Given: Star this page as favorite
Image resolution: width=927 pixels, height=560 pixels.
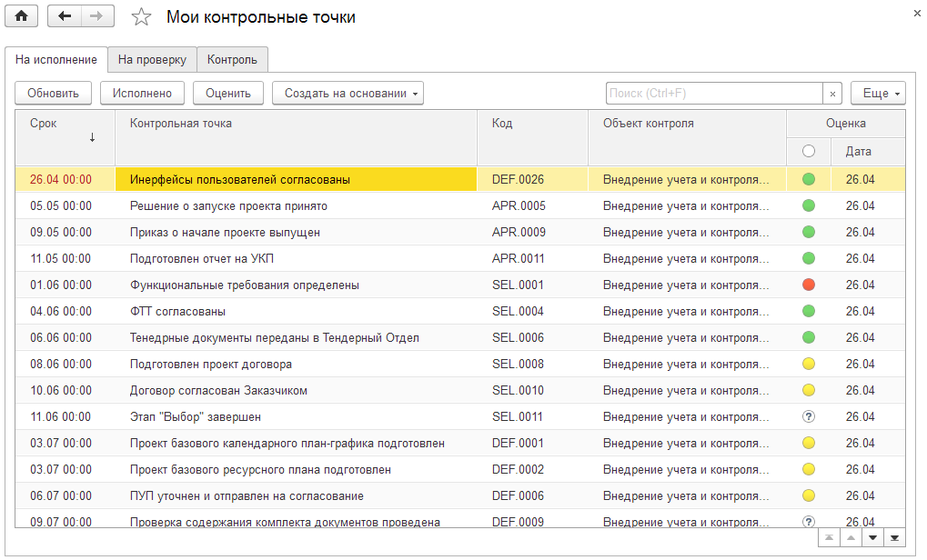Looking at the screenshot, I should tap(141, 17).
